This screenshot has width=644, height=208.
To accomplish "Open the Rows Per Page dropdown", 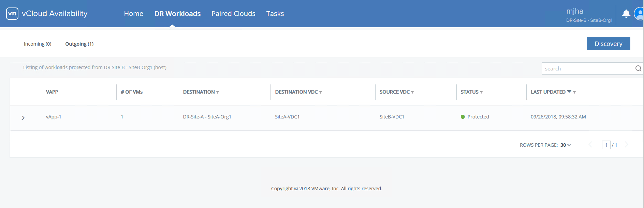I will pyautogui.click(x=566, y=145).
